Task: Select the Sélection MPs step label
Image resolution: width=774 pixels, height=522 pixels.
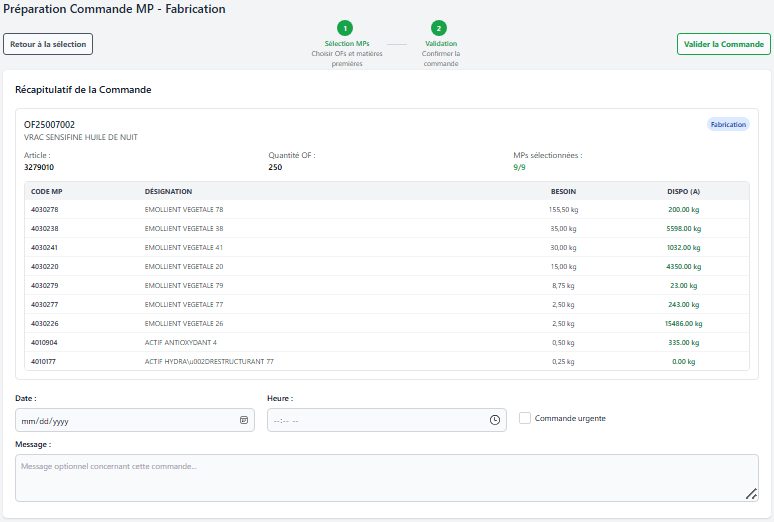Action: pos(347,43)
